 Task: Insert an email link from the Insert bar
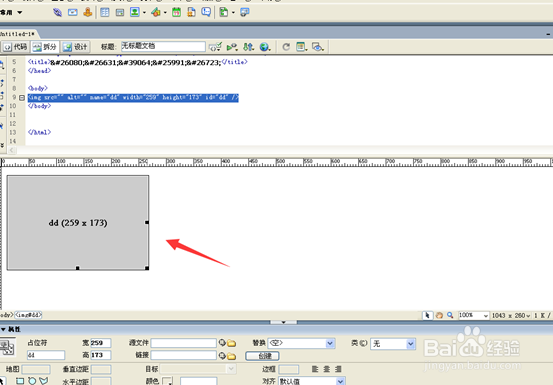73,13
